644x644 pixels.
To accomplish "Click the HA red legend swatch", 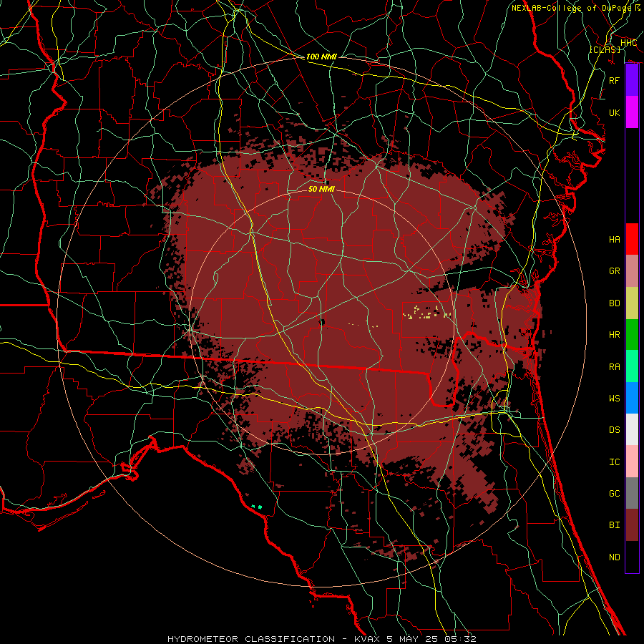I will pos(632,239).
